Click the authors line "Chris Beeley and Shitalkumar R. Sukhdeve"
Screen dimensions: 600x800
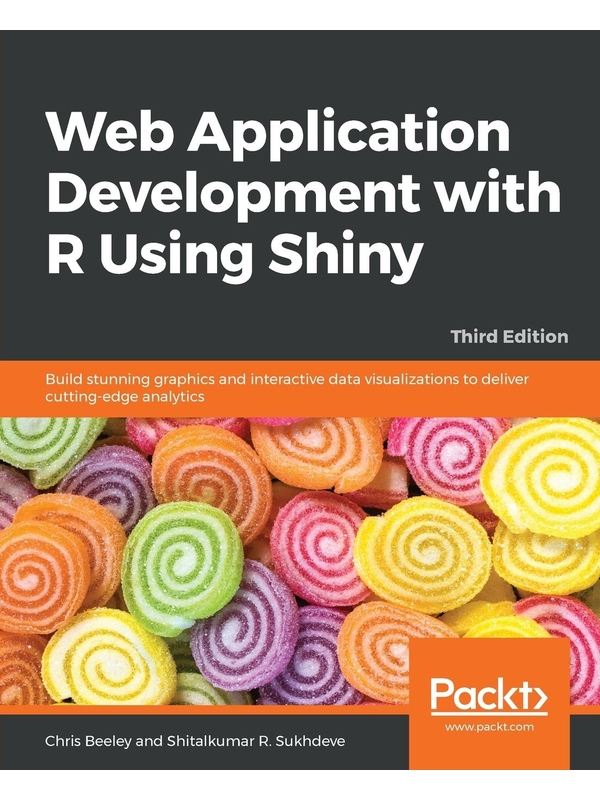click(x=195, y=741)
